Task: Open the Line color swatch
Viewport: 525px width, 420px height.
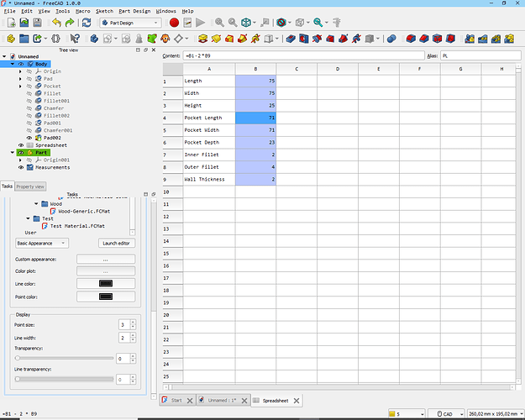Action: tap(106, 283)
